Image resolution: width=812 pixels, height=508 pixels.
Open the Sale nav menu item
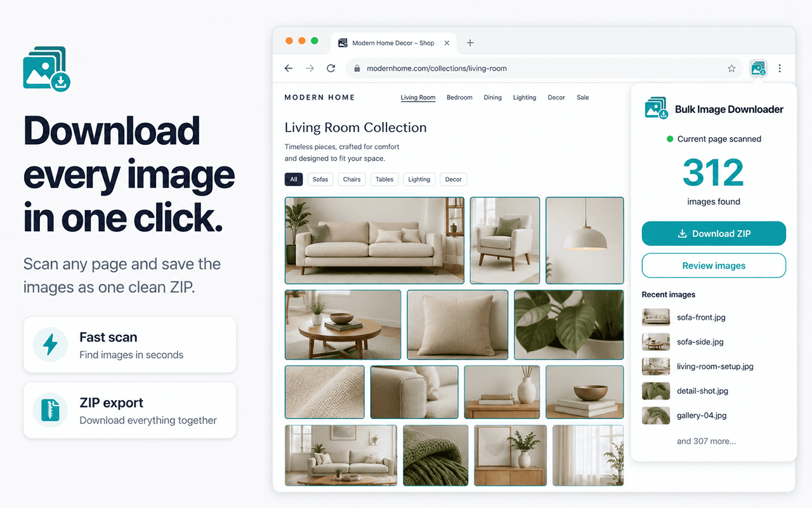coord(583,98)
